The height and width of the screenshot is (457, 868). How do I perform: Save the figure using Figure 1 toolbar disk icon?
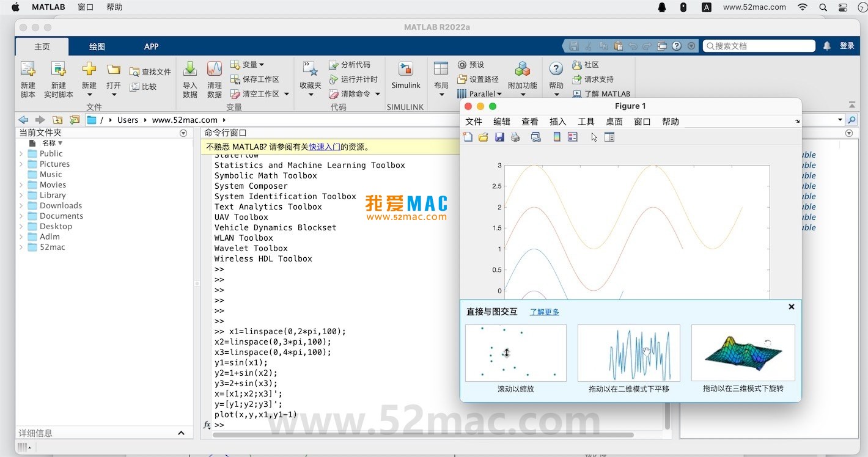click(x=499, y=137)
